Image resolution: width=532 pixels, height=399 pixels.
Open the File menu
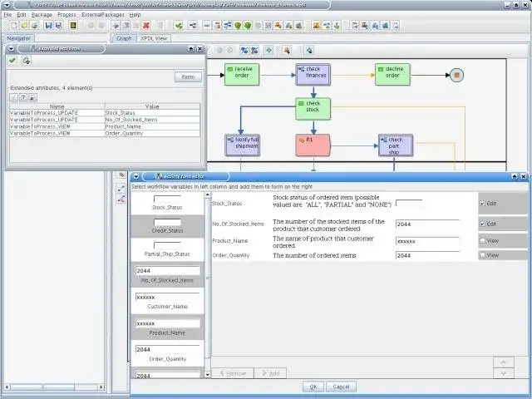7,15
